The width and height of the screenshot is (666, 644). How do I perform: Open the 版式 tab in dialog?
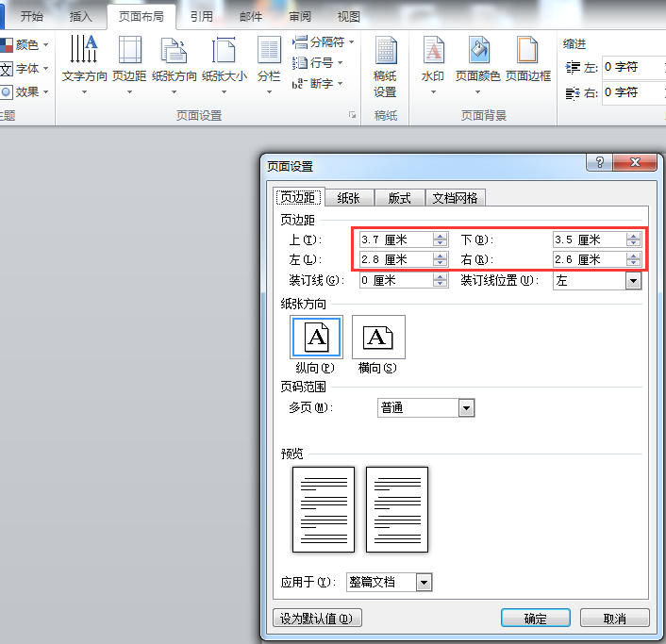tap(399, 198)
